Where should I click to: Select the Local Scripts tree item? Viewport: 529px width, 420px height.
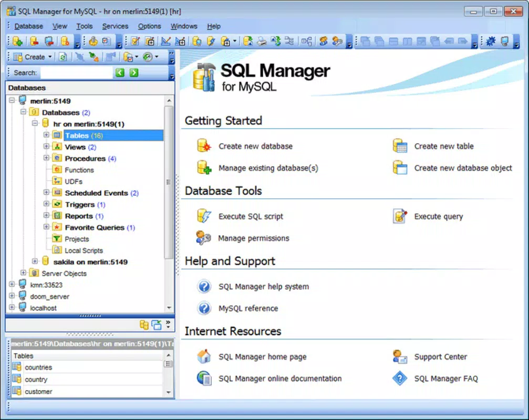[x=84, y=250]
